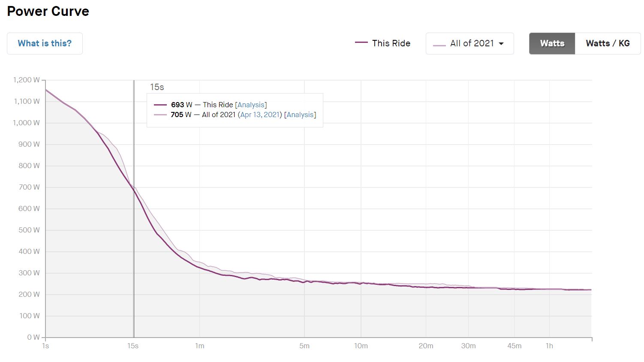644x362 pixels.
Task: Click the 5m label on the x-axis
Action: point(305,346)
